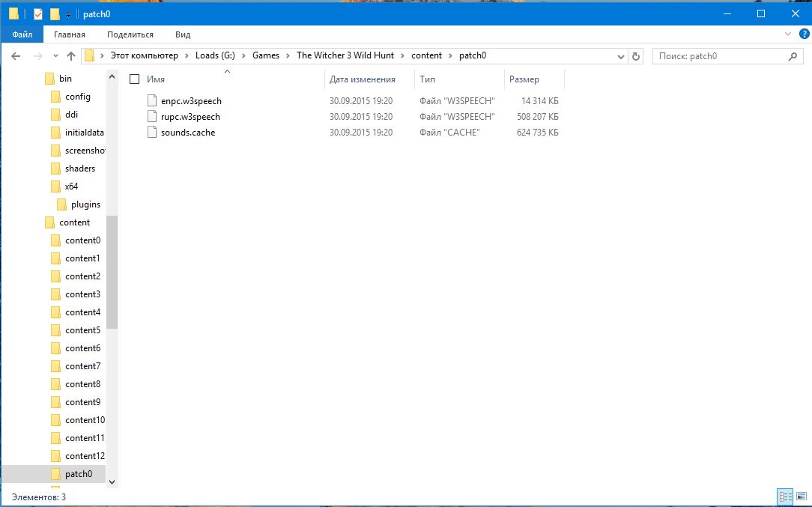Select the shaders folder in tree

[80, 169]
